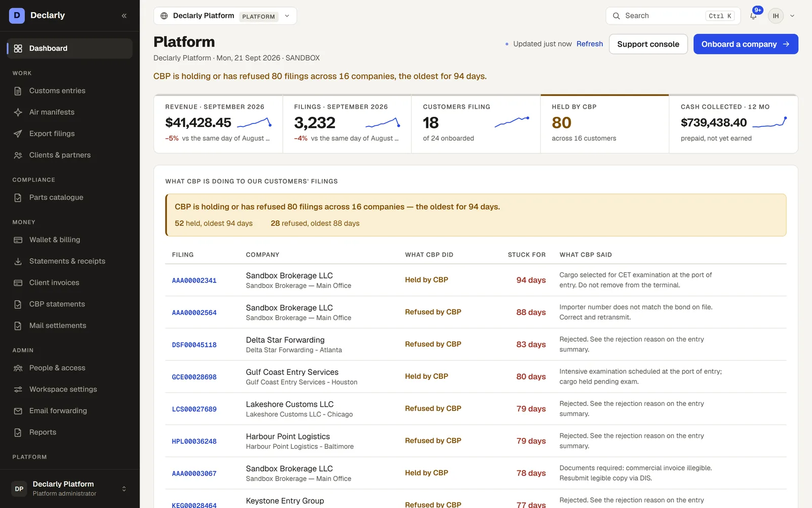Open the Declarly Platform workspace dropdown
The image size is (812, 508).
(x=225, y=16)
